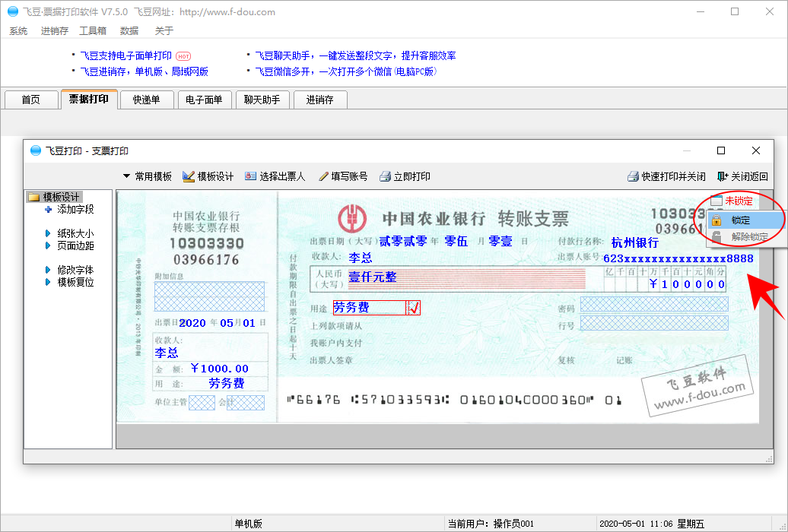The image size is (788, 532).
Task: Open the 工具箱 menu
Action: 93,30
